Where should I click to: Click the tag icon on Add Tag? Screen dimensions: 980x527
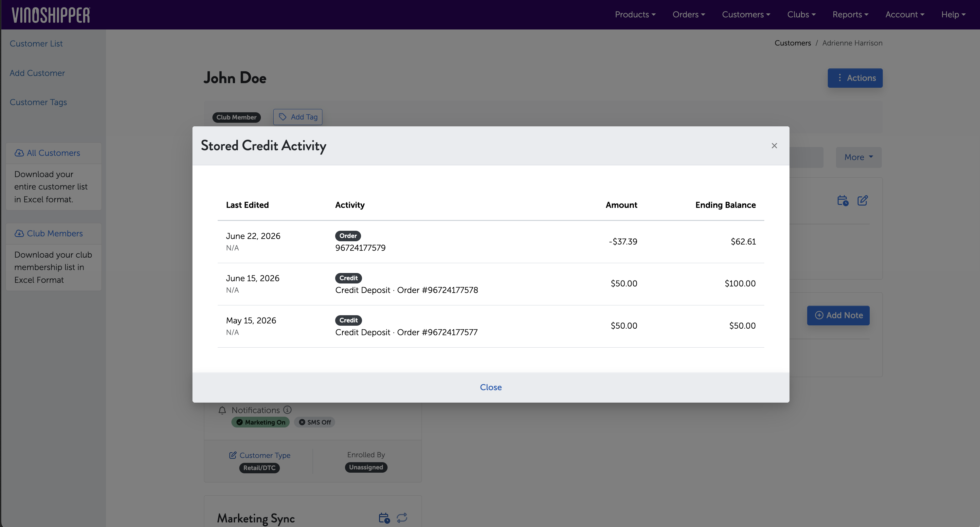click(x=283, y=117)
